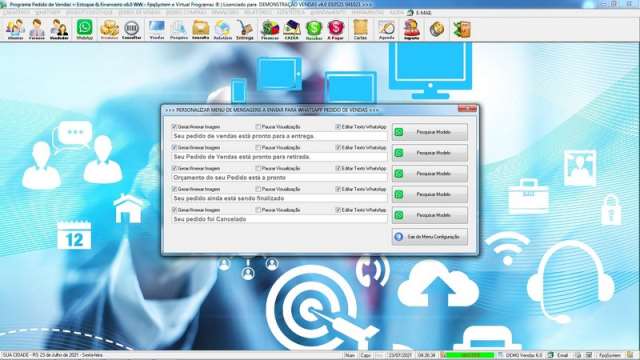Open the Vendedor toolbar icon
This screenshot has height=360, width=640.
coord(59,29)
